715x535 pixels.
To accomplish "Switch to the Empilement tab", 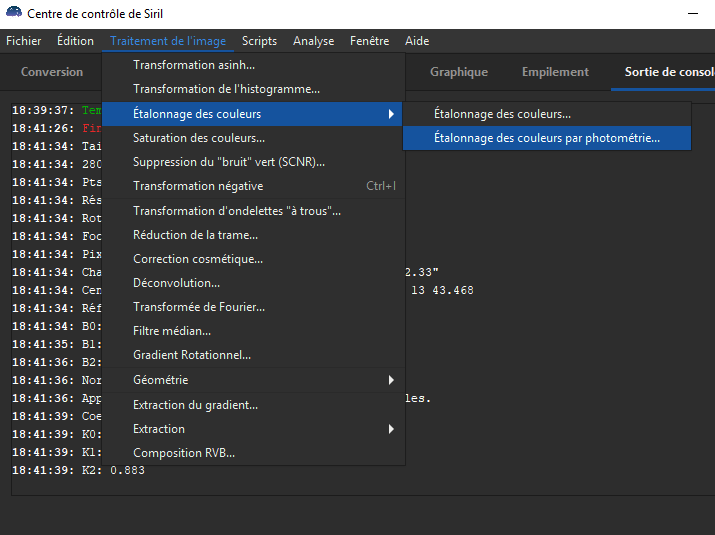I will pos(555,72).
